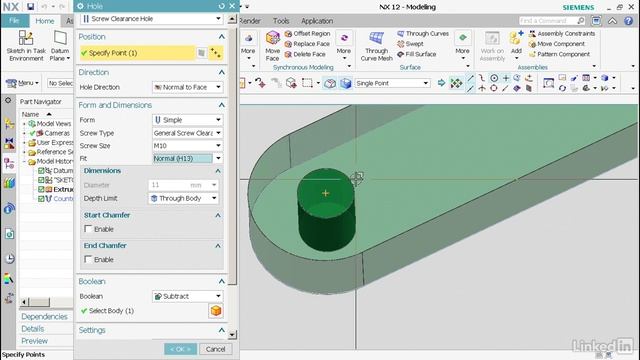Toggle Datum feature checkbox in Model History
The image size is (640, 360).
tap(41, 171)
